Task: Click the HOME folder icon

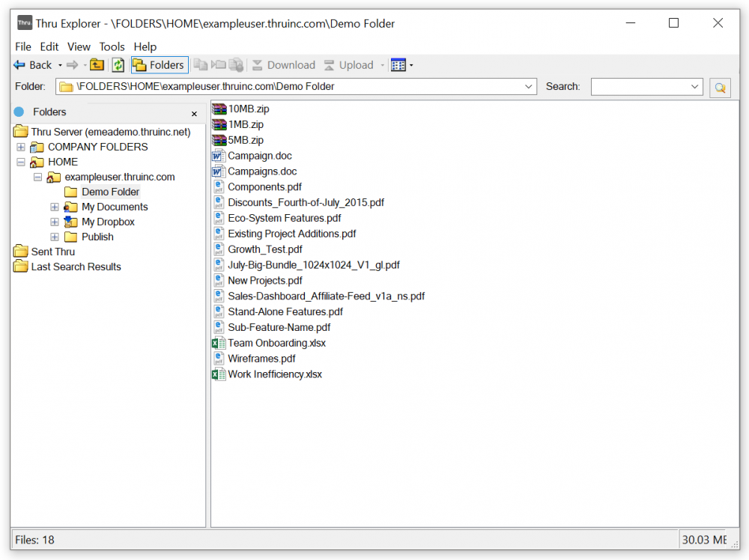Action: (37, 162)
